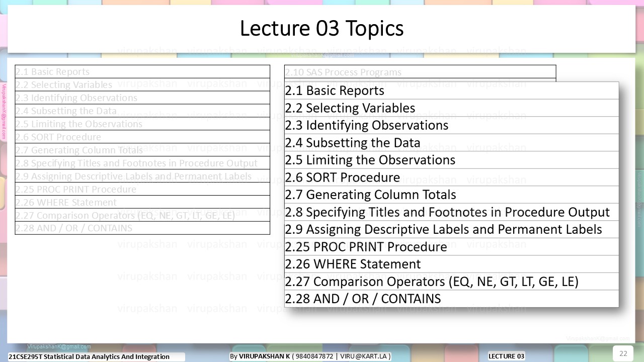
Task: Click the LECTURE 03 footer label
Action: coord(506,356)
